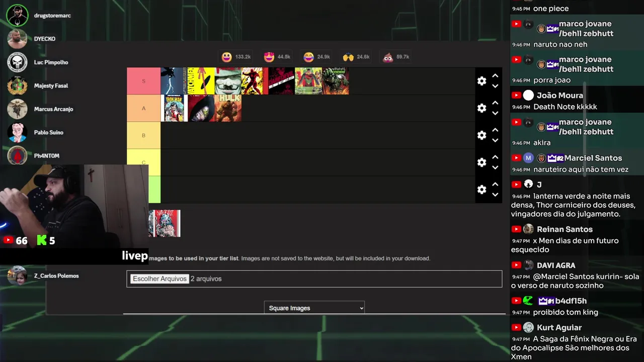
Task: Click Luc Pimpolho's skull avatar
Action: pos(17,62)
